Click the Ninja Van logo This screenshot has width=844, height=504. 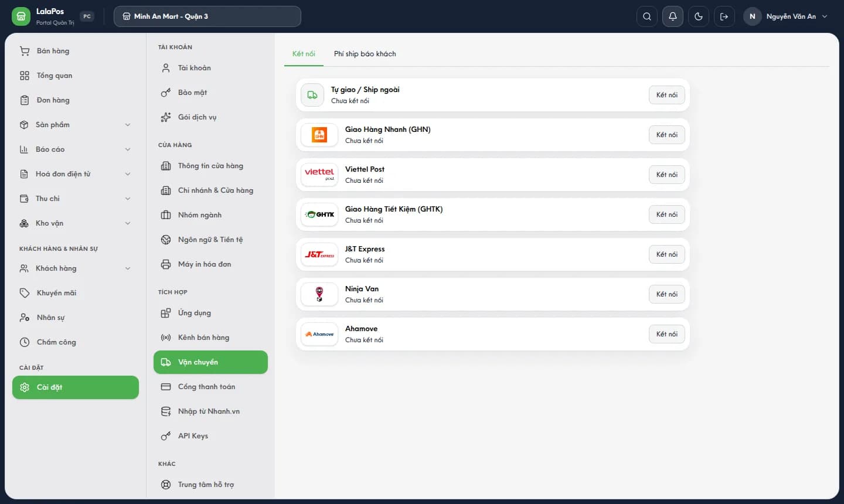click(319, 294)
